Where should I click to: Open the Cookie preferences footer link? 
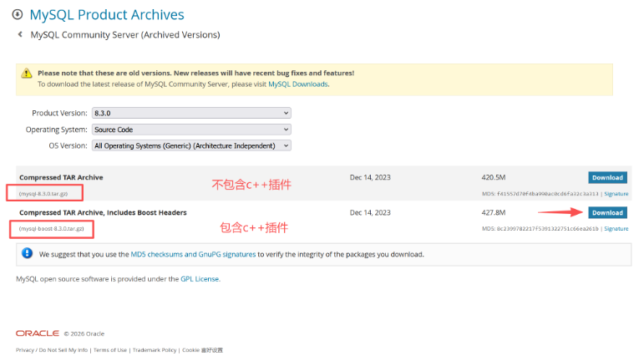pyautogui.click(x=202, y=350)
